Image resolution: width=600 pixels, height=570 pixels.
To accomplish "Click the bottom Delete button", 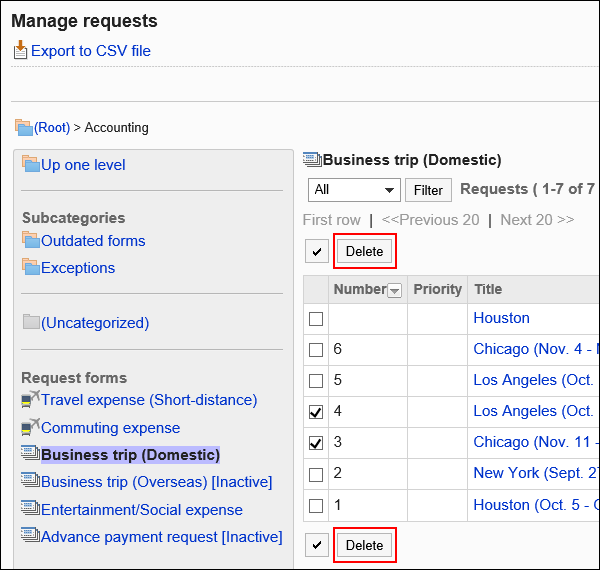I will click(x=364, y=545).
